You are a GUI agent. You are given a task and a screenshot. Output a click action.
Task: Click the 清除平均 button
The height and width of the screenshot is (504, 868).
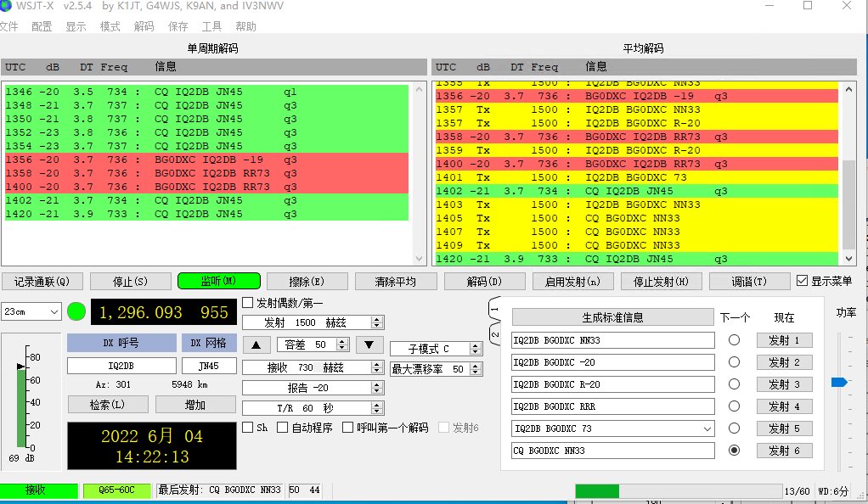coord(395,282)
